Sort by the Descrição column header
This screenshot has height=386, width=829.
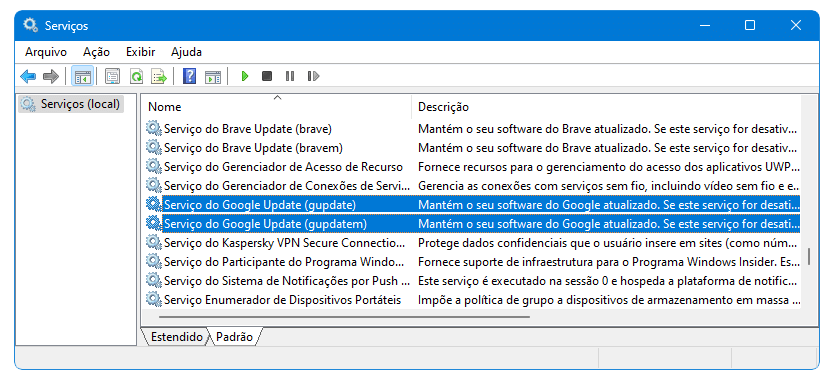pyautogui.click(x=606, y=106)
